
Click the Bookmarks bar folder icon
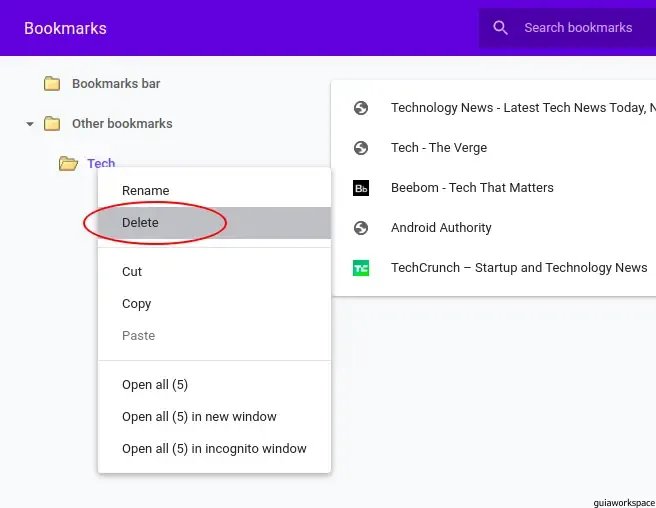(52, 84)
